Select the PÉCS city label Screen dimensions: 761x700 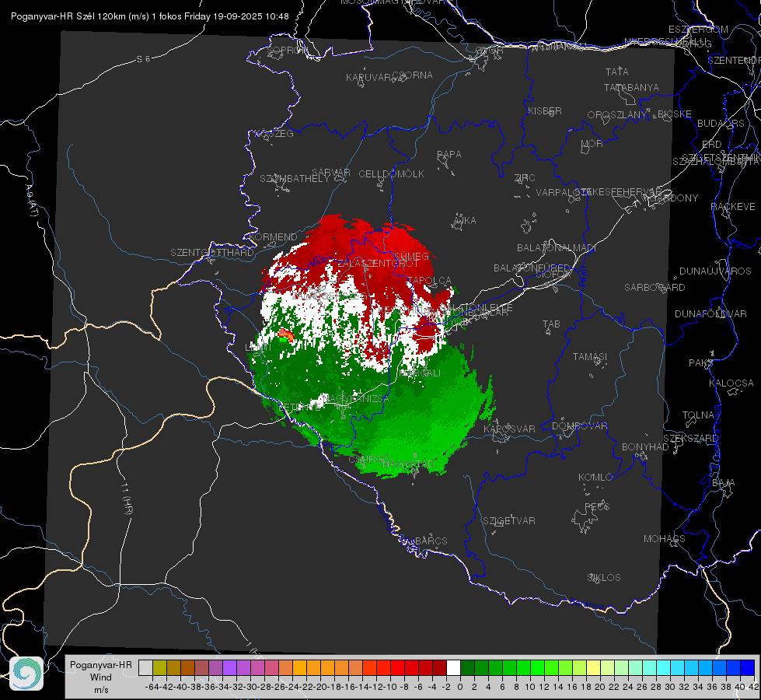coord(597,506)
